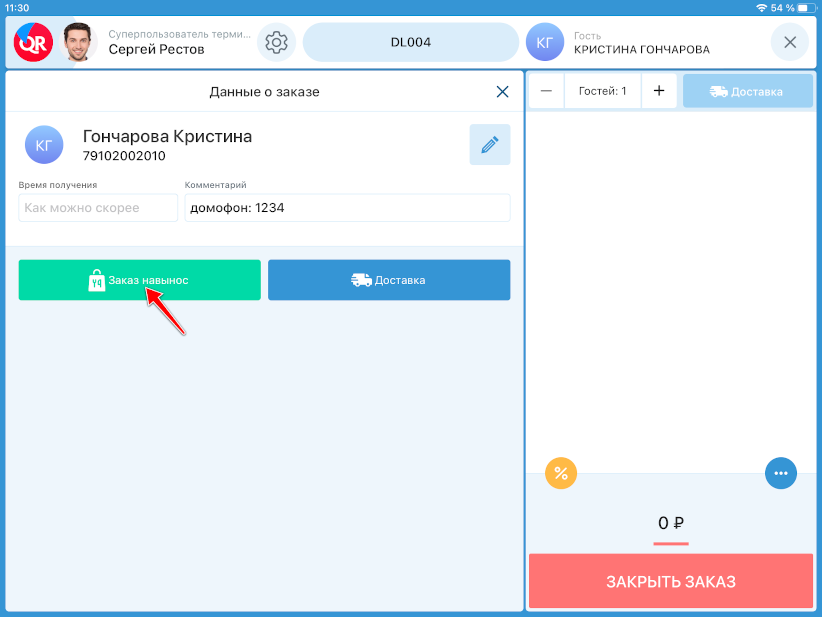This screenshot has width=822, height=617.
Task: Open terminal settings gear
Action: pos(276,42)
